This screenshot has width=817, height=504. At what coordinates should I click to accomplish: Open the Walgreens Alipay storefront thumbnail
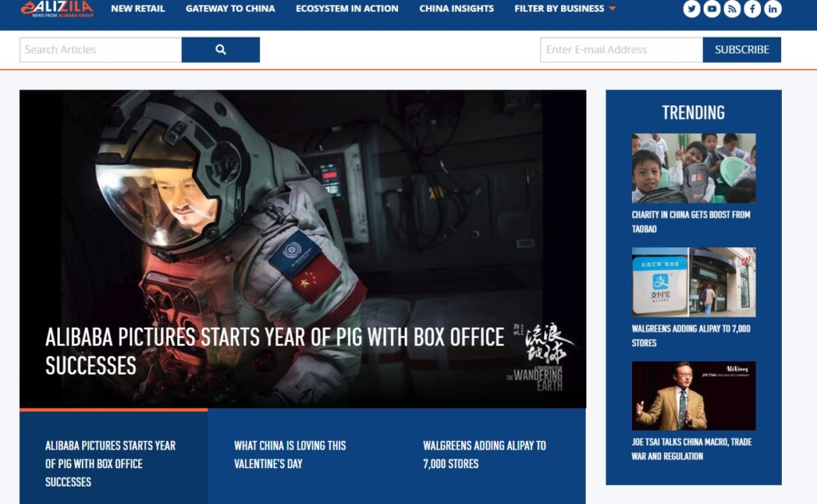tap(693, 282)
